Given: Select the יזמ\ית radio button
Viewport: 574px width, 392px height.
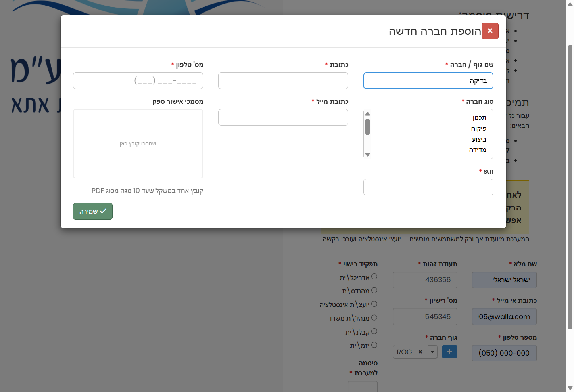Looking at the screenshot, I should (374, 345).
